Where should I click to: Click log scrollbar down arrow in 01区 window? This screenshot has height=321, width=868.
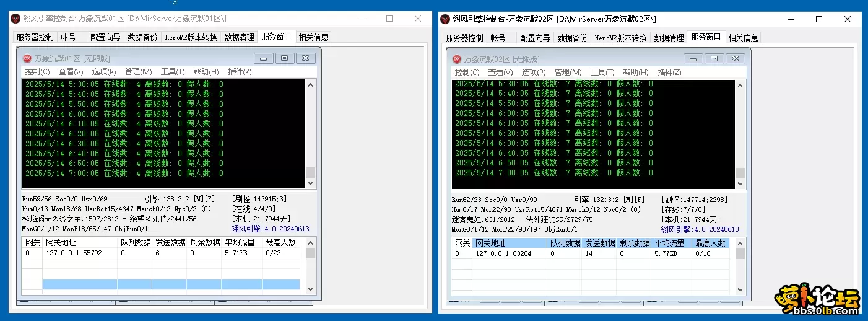click(311, 183)
